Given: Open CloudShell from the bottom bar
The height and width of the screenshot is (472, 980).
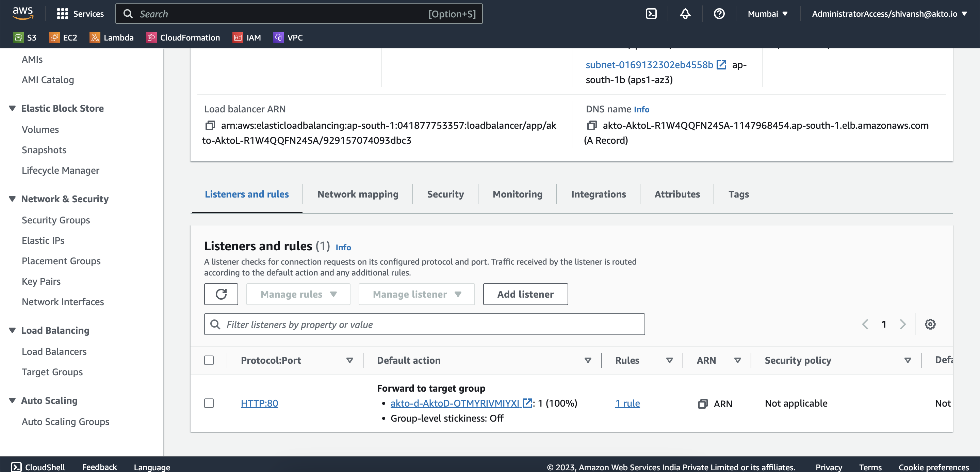Looking at the screenshot, I should click(x=38, y=467).
